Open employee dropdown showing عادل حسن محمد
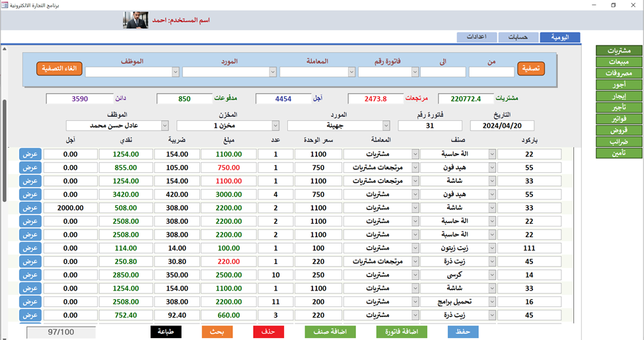 164,125
